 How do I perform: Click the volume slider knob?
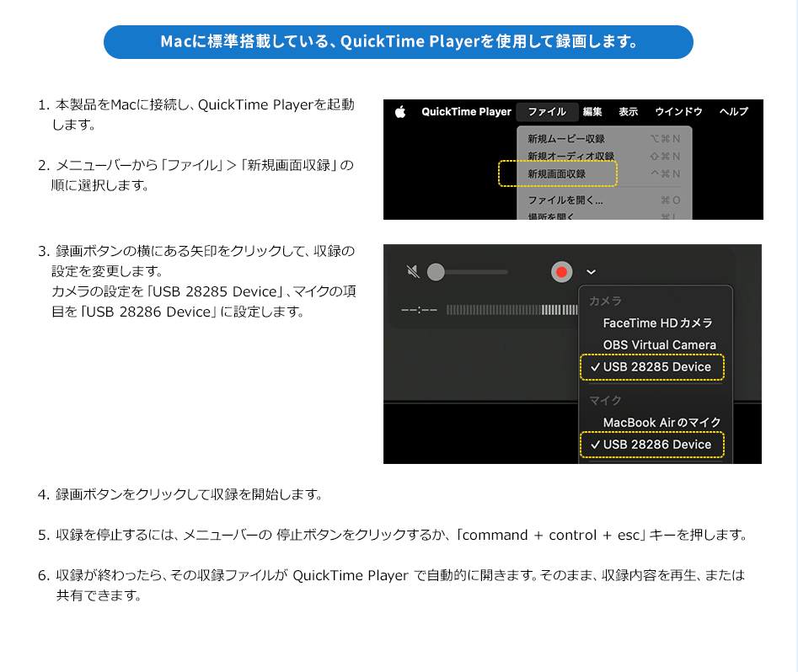[x=436, y=272]
